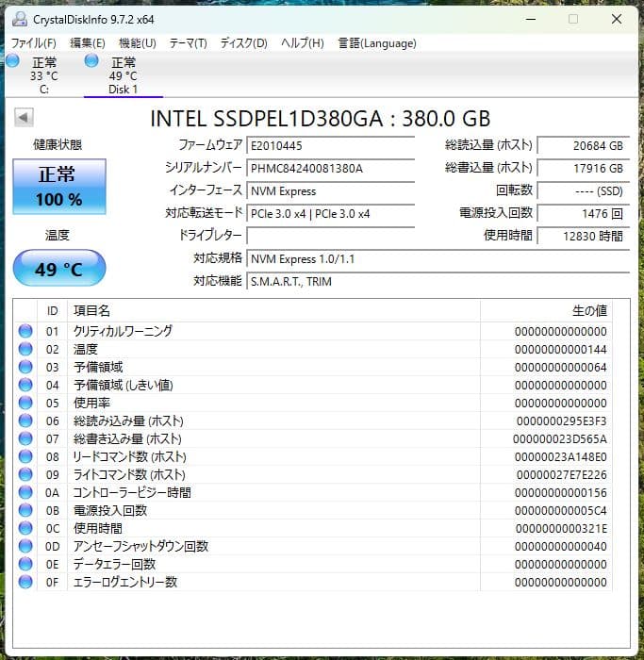Click the 49 °C temperature button

58,268
